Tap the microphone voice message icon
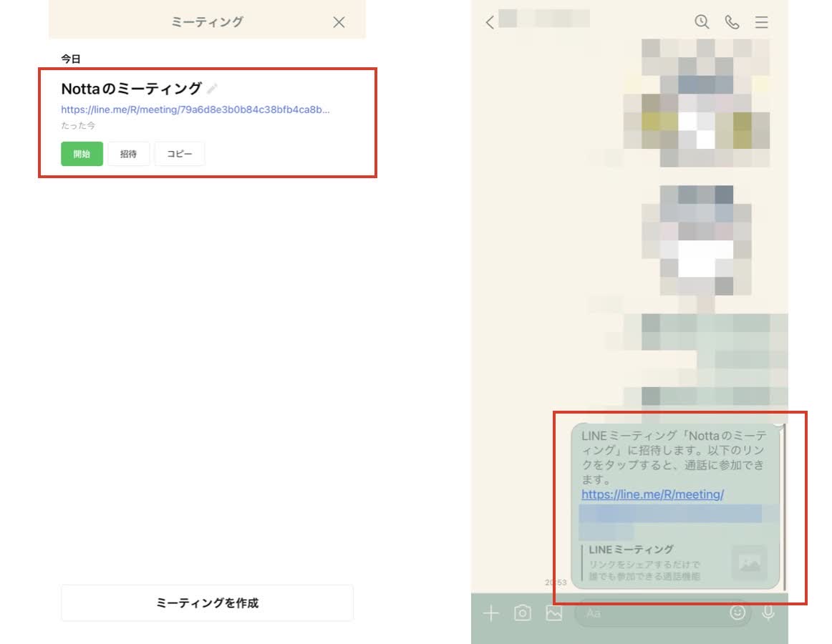Viewport: 832px width, 644px height. 768,613
